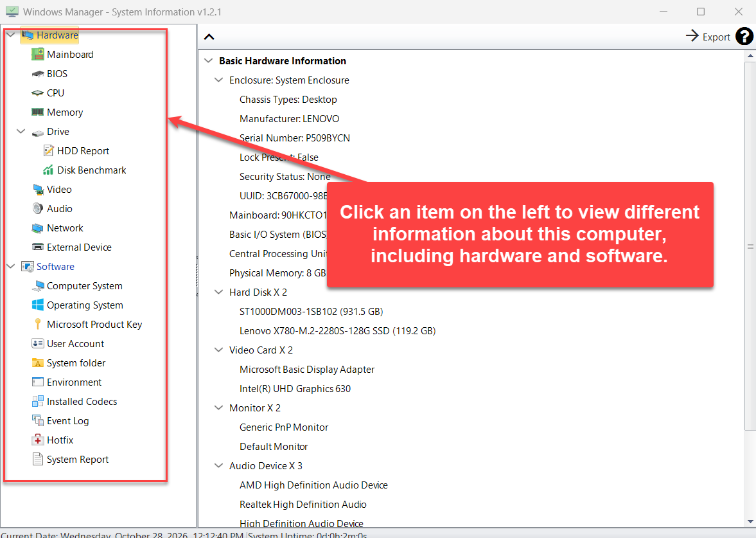Click the System Report document icon
Image resolution: width=756 pixels, height=538 pixels.
tap(38, 460)
